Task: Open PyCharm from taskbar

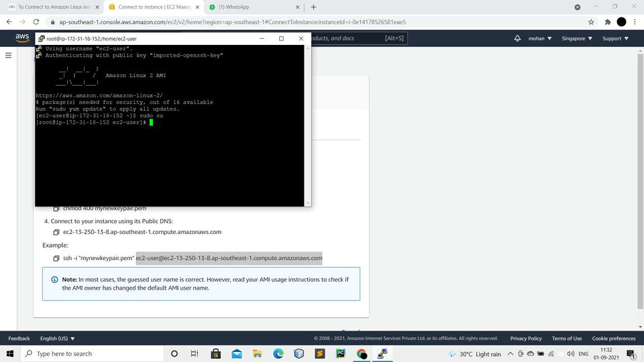Action: coord(341,354)
